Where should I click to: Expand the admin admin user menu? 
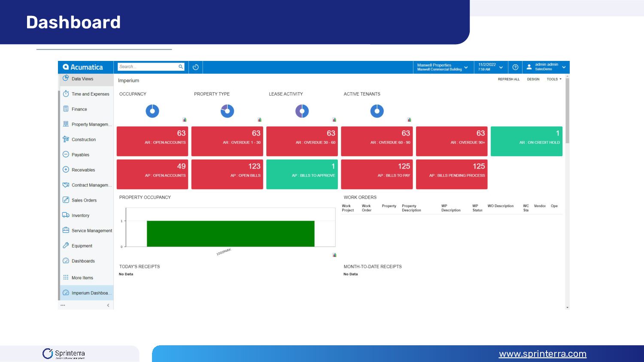point(546,67)
